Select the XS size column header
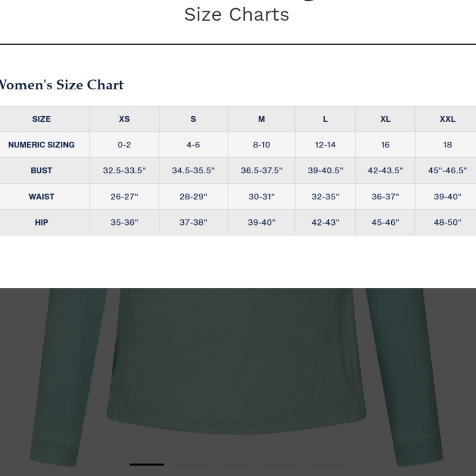Viewport: 476px width, 476px height. tap(124, 119)
